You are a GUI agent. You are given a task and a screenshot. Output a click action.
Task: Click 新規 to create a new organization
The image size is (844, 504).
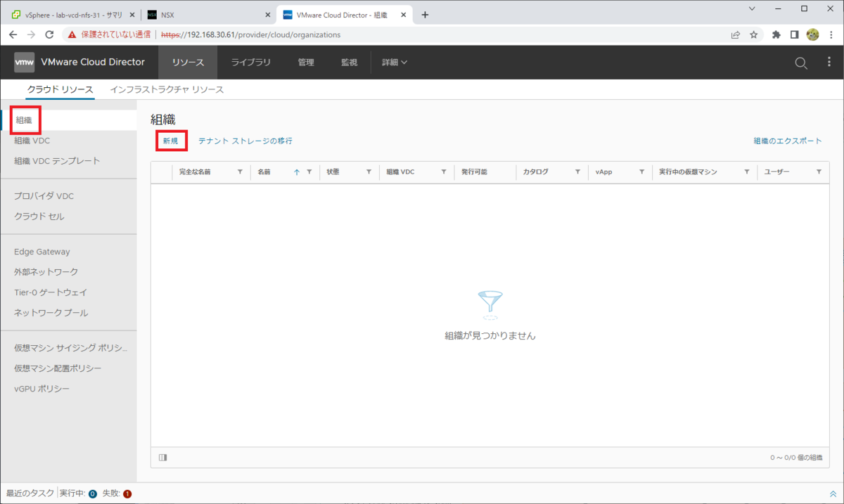click(170, 141)
